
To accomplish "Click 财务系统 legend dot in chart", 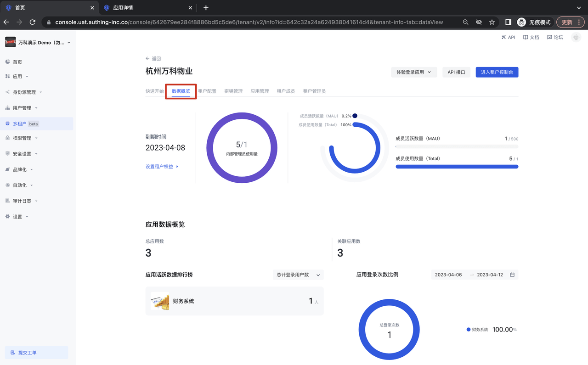I will click(x=469, y=330).
